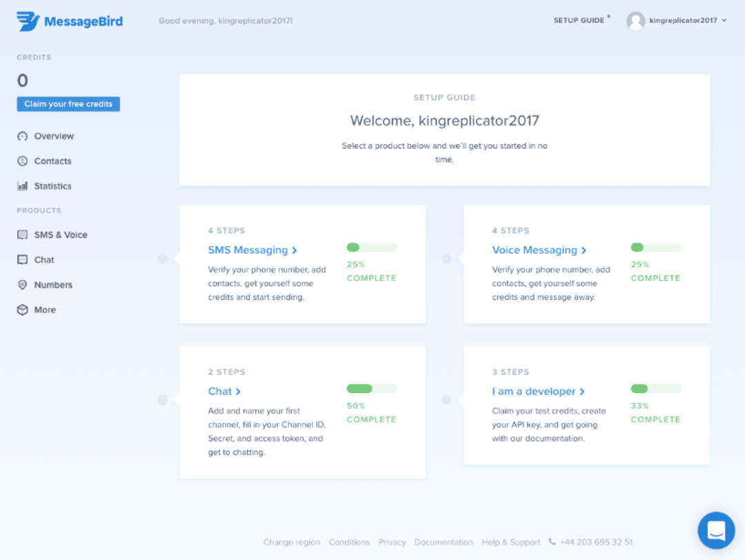745x560 pixels.
Task: Expand the SMS Messaging setup steps
Action: [x=252, y=250]
